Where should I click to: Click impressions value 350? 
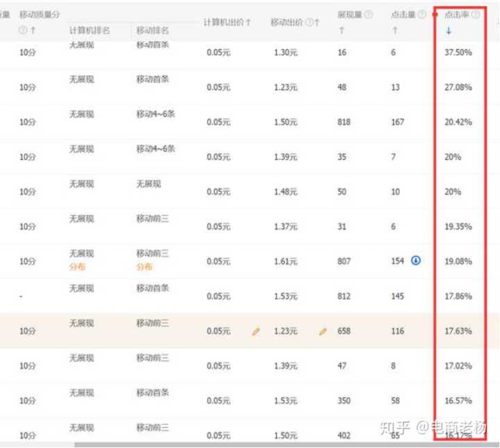(344, 401)
